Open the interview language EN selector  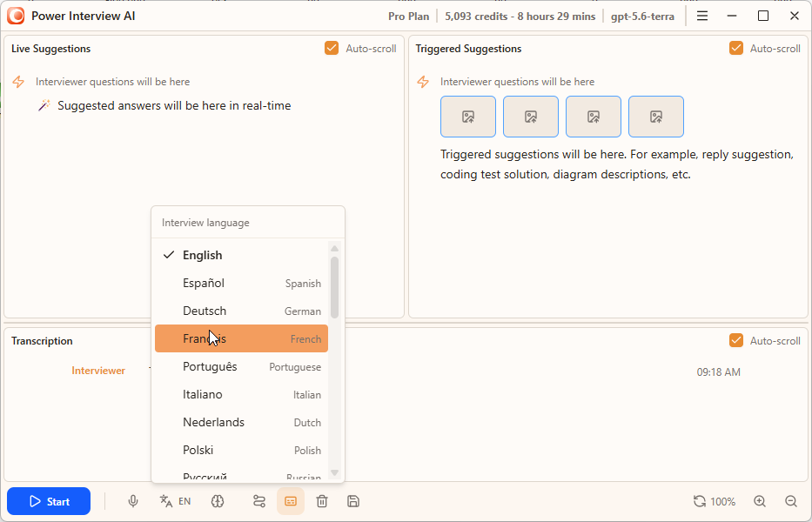point(175,501)
